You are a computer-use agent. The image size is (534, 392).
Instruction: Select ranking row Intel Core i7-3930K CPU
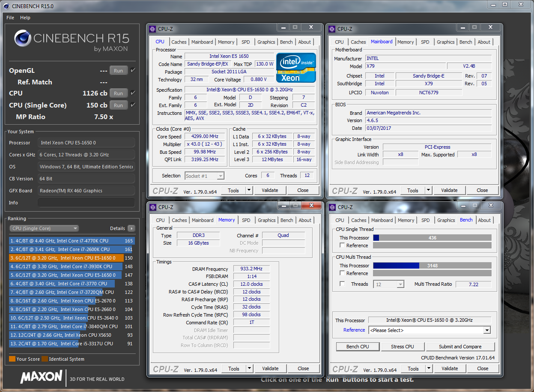72,266
